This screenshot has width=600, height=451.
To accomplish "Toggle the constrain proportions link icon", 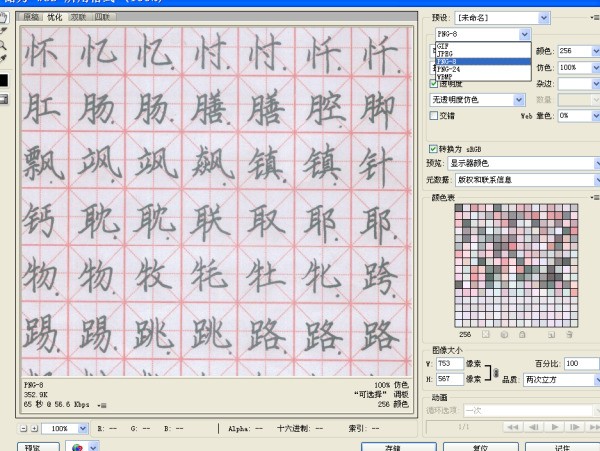I will pyautogui.click(x=496, y=372).
